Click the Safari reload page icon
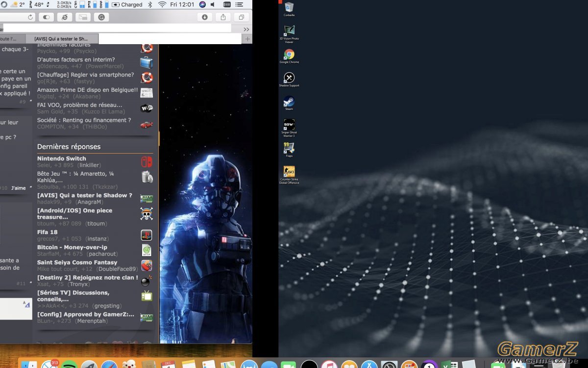The height and width of the screenshot is (368, 588). (x=31, y=17)
